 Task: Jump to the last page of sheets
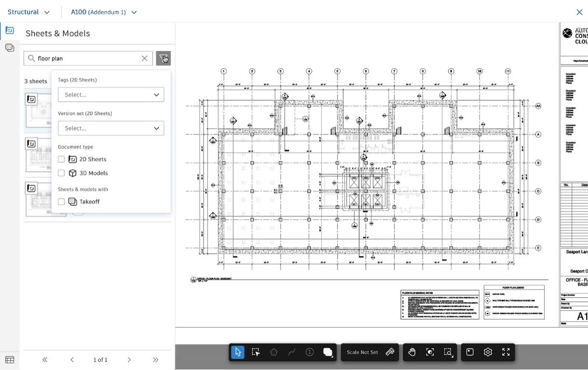click(156, 359)
